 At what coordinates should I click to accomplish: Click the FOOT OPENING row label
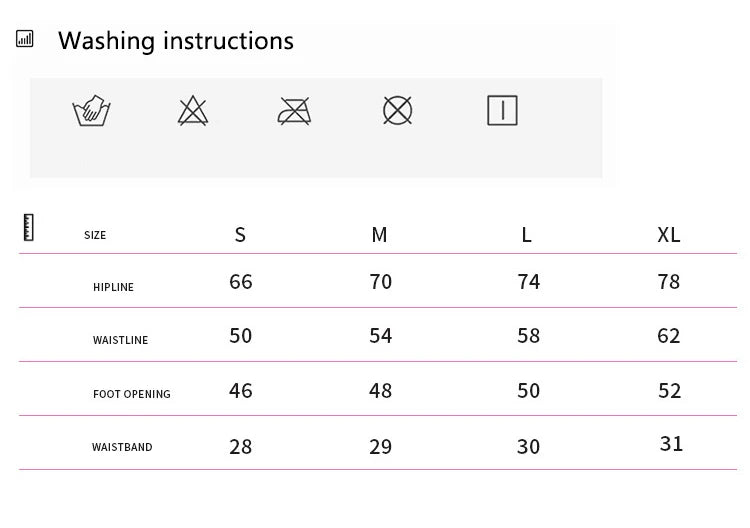132,395
